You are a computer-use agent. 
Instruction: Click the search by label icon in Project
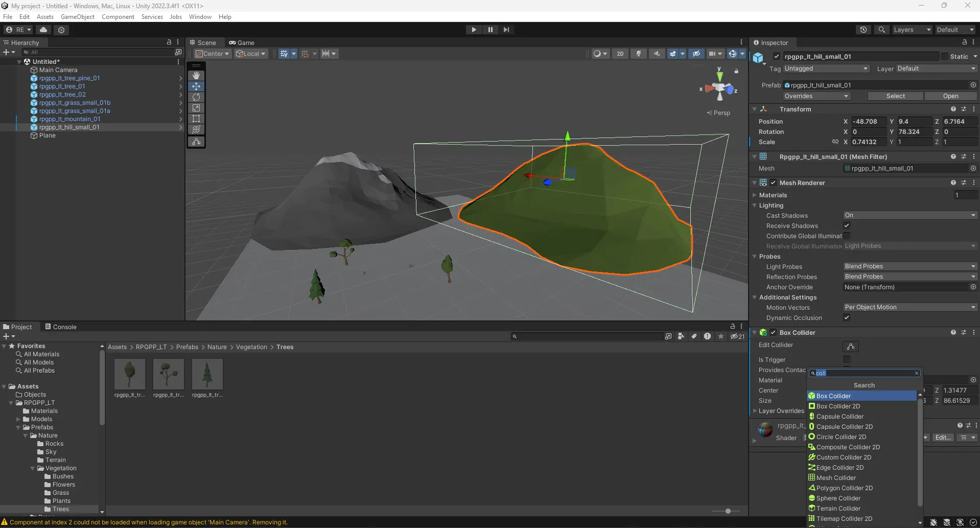(x=694, y=336)
